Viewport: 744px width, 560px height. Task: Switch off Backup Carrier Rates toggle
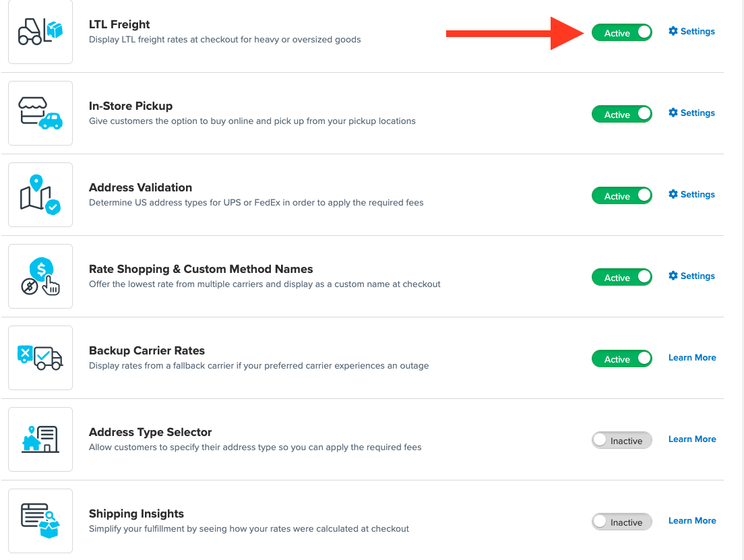click(x=621, y=359)
